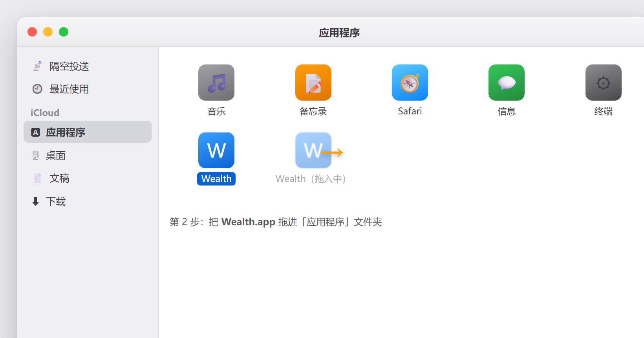Open the 备忘录 notes app icon
644x338 pixels.
[x=313, y=83]
